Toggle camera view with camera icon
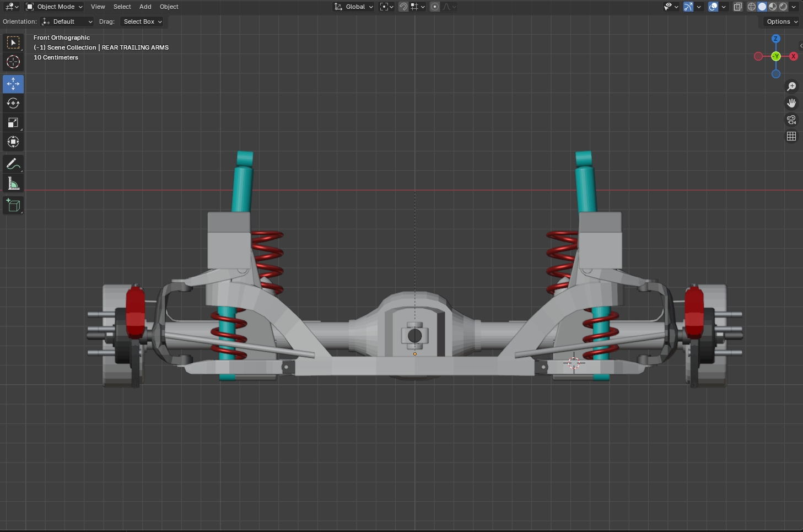803x532 pixels. pos(791,120)
